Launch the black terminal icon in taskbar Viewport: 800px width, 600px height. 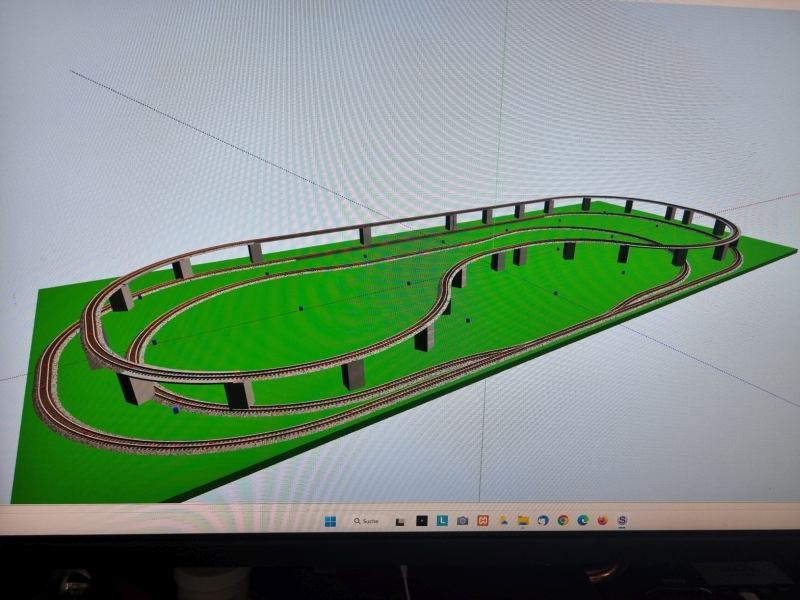(421, 521)
